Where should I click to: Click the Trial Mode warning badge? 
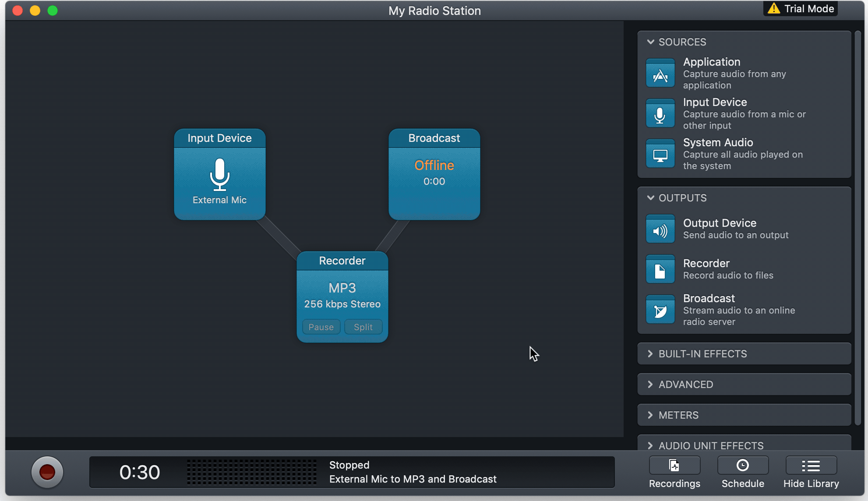801,9
